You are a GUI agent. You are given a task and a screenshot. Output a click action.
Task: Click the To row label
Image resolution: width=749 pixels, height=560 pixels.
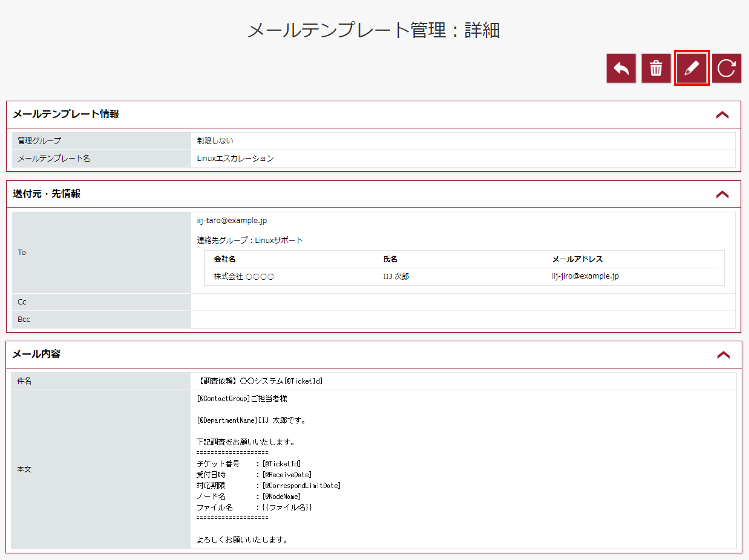tap(22, 252)
